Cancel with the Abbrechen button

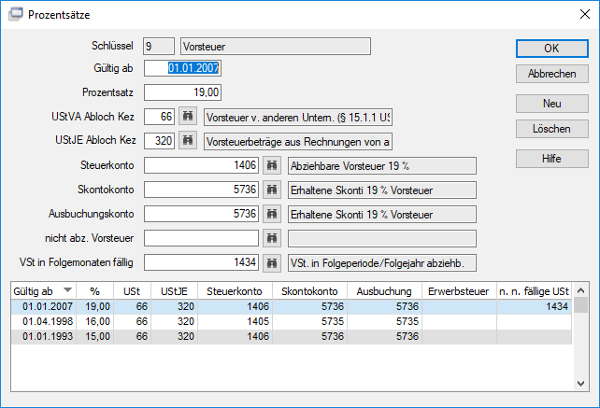coord(552,74)
